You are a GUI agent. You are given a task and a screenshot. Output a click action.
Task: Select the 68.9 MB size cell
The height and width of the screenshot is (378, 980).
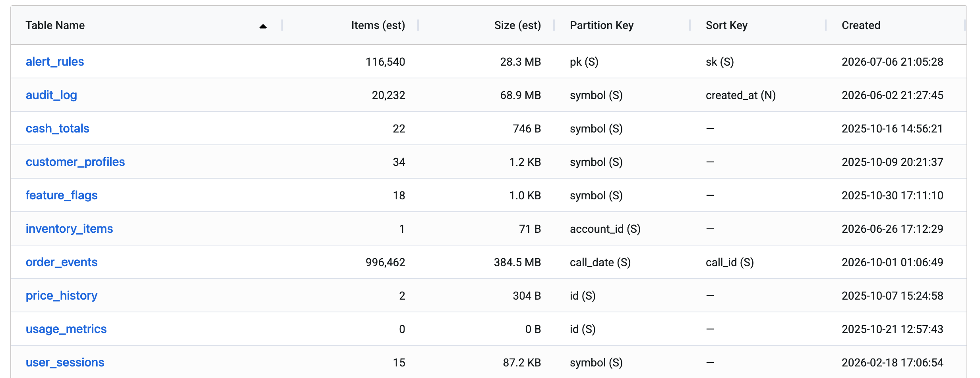coord(520,95)
